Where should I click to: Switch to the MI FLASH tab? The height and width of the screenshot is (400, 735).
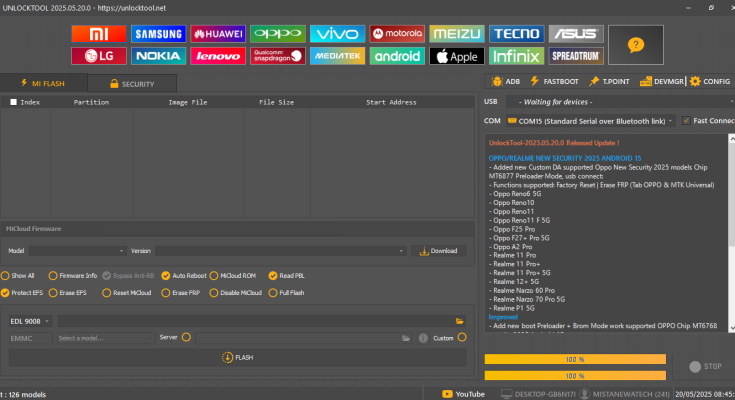click(x=43, y=83)
